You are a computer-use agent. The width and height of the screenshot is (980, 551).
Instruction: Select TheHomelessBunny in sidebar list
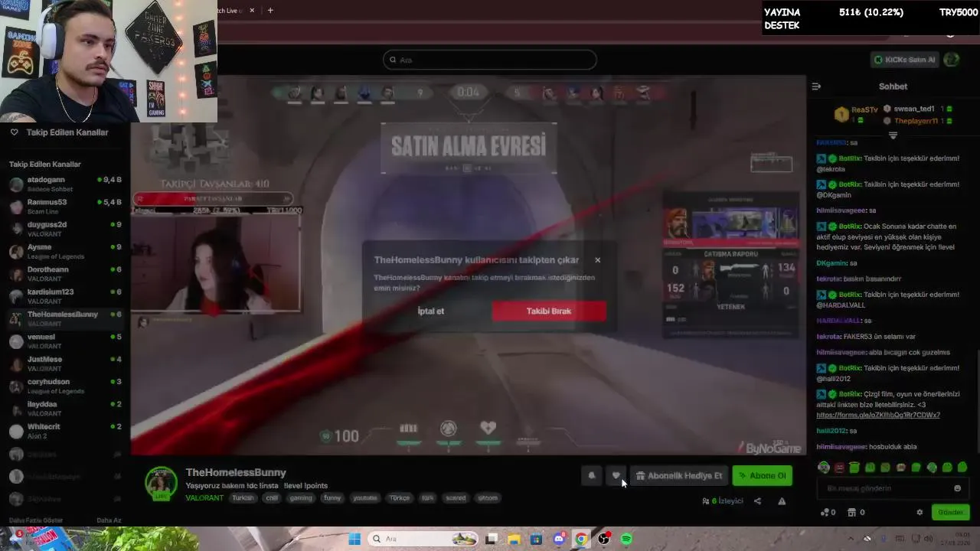pyautogui.click(x=65, y=318)
